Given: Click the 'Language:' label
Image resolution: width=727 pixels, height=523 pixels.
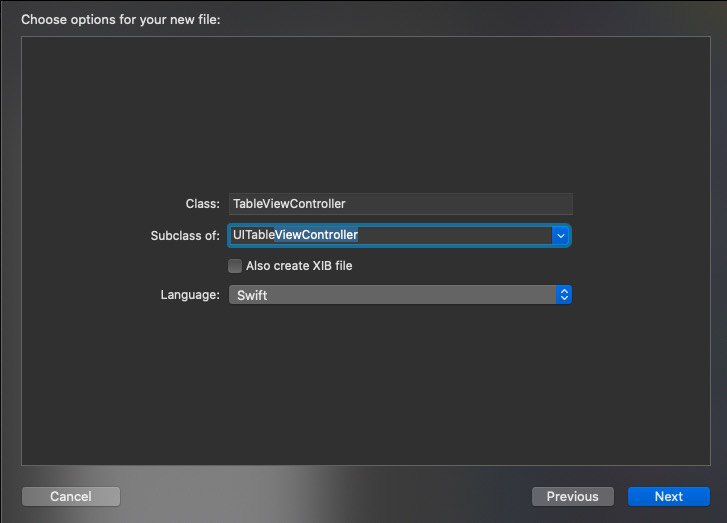Looking at the screenshot, I should click(x=190, y=295).
